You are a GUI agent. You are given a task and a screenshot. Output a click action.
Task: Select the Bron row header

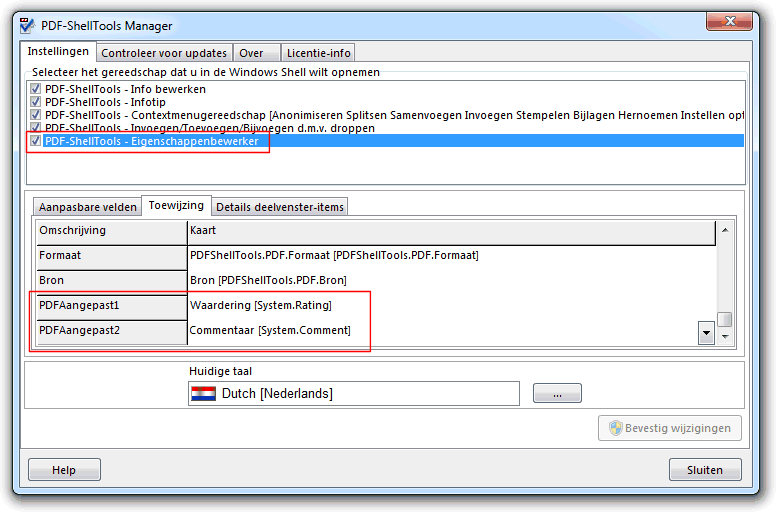112,282
